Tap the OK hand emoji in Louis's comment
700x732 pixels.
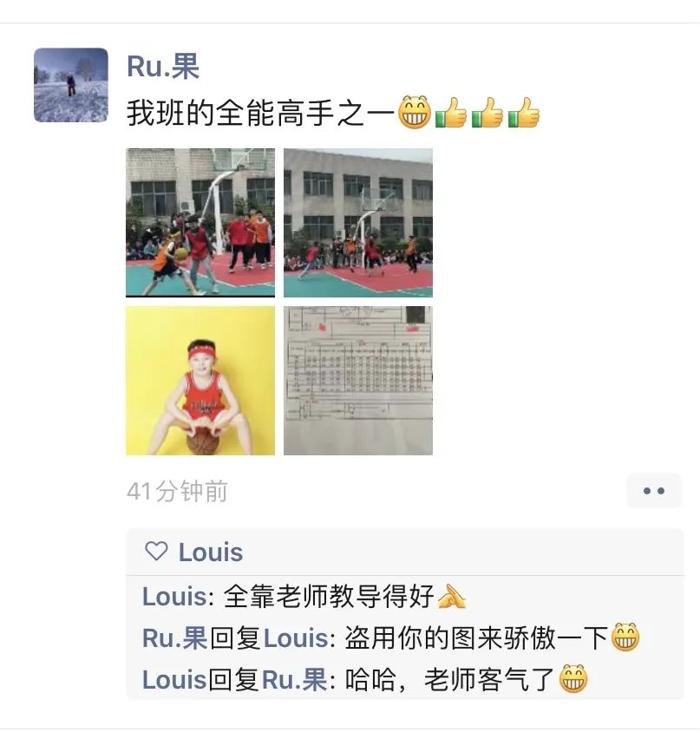coord(452,597)
